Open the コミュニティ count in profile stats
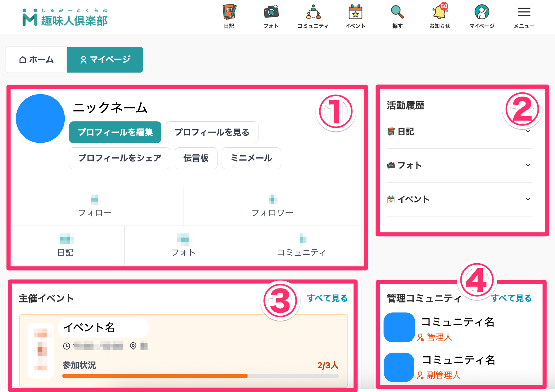The width and height of the screenshot is (555, 392). pyautogui.click(x=302, y=246)
